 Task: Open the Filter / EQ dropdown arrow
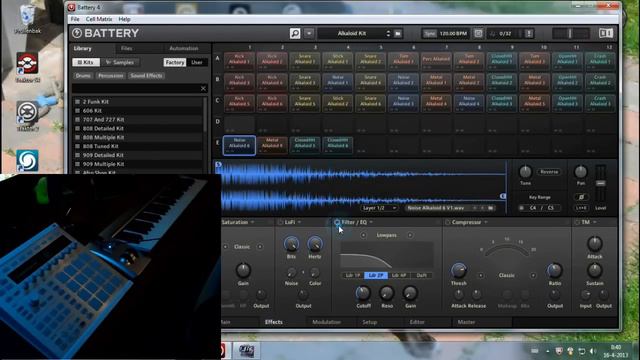tap(371, 222)
